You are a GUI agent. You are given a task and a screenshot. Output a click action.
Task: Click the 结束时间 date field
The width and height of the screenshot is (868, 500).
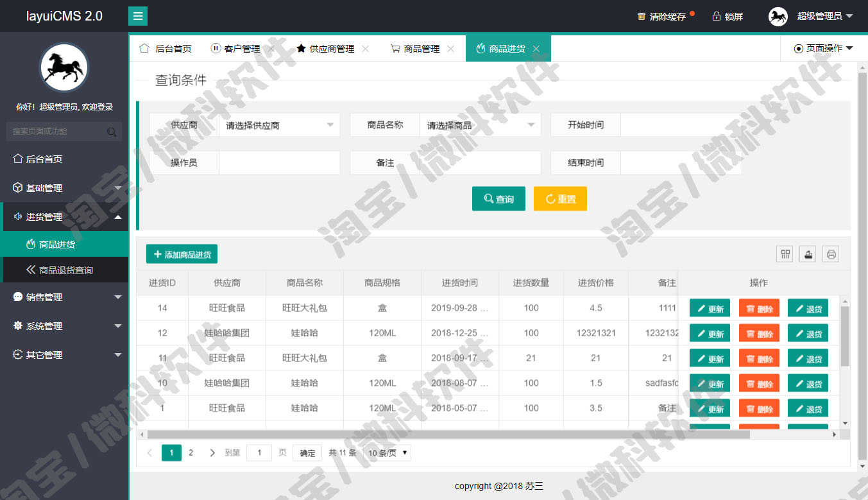pyautogui.click(x=681, y=163)
